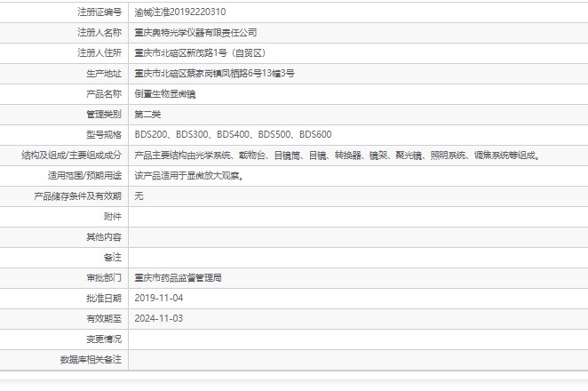
Task: Click the 管理类别 label
Action: [x=104, y=114]
